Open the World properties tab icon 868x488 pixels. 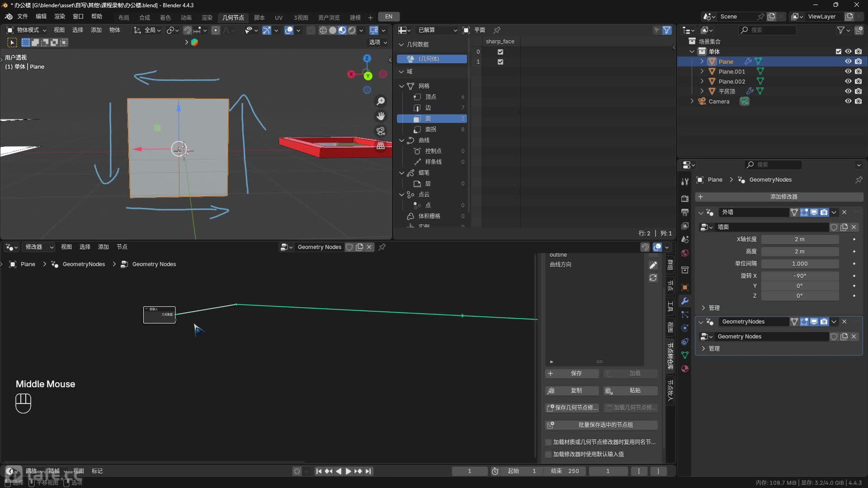coord(685,253)
